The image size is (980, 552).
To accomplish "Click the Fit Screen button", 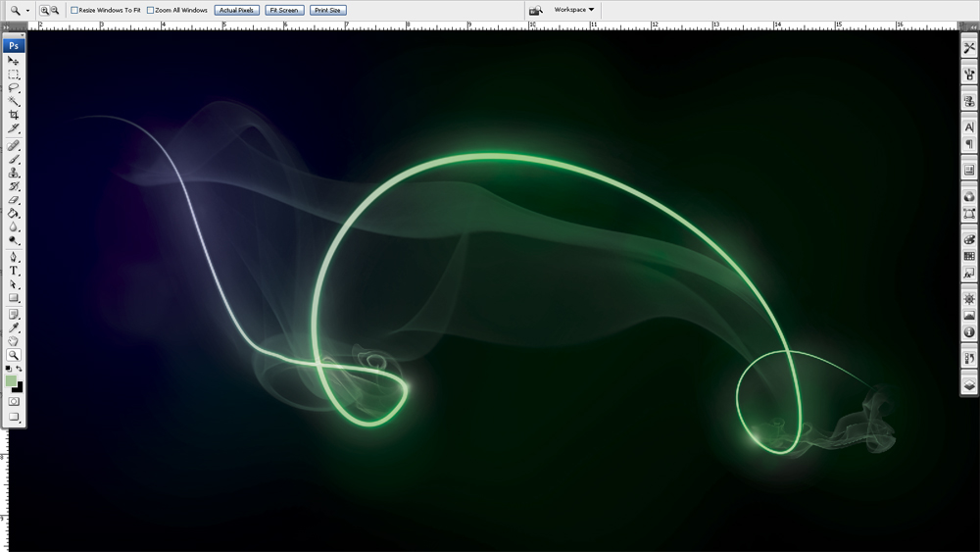I will tap(284, 10).
